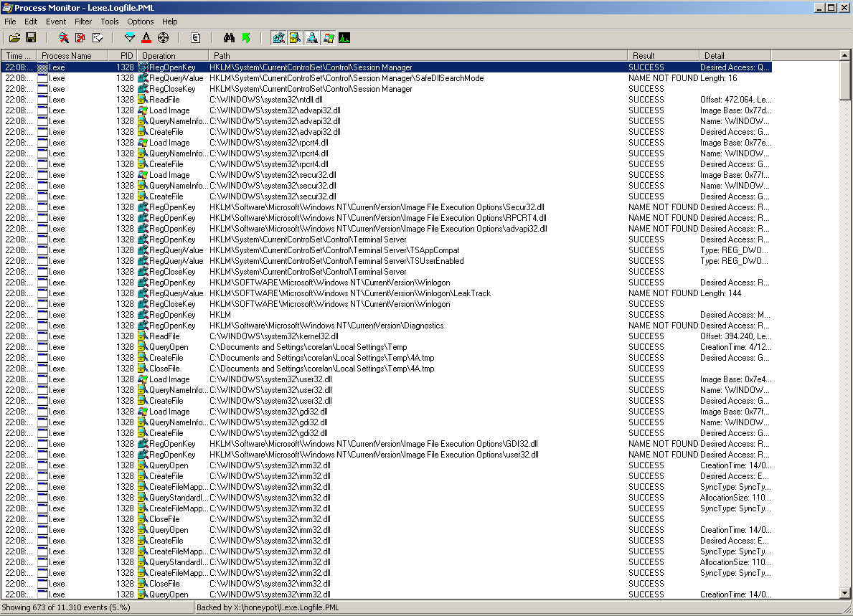Click the green Jump to Object arrow

(x=246, y=37)
